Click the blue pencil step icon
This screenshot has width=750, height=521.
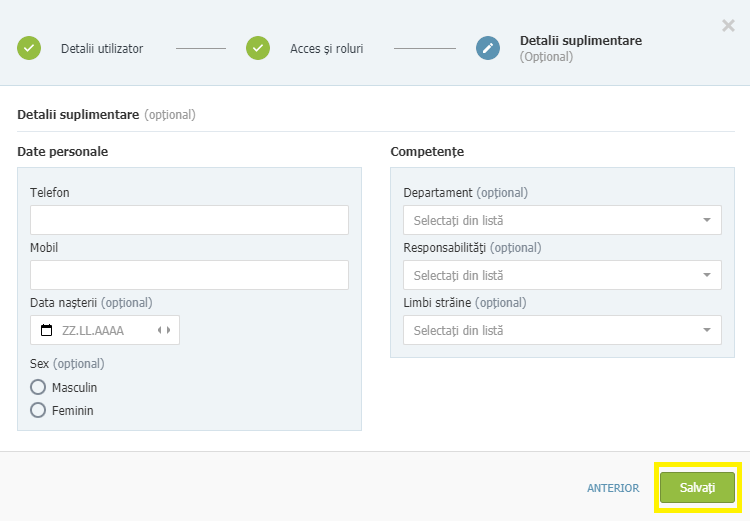[x=488, y=48]
